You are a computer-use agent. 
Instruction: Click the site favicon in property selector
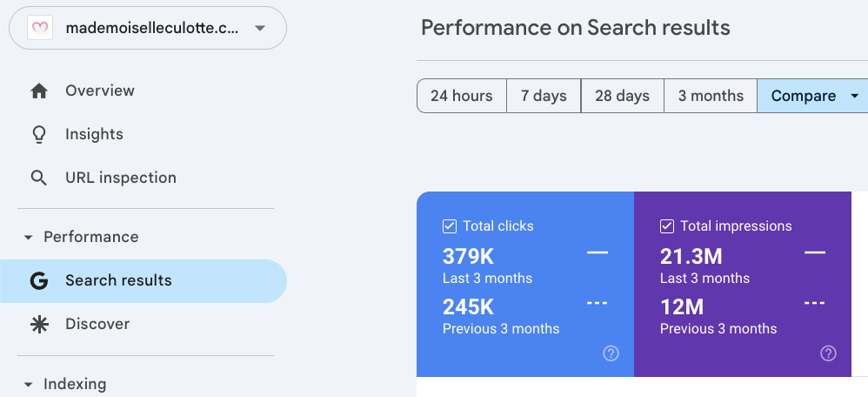point(39,29)
